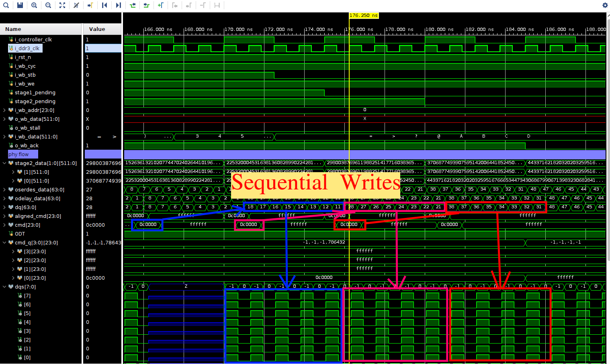This screenshot has height=364, width=610.
Task: Expand the dq[63:0] bus
Action: [x=4, y=207]
